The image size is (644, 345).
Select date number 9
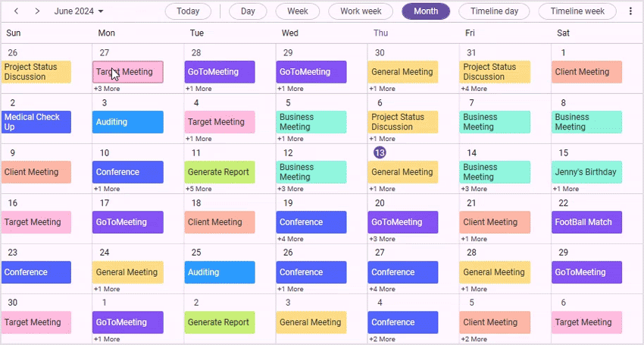pyautogui.click(x=13, y=153)
